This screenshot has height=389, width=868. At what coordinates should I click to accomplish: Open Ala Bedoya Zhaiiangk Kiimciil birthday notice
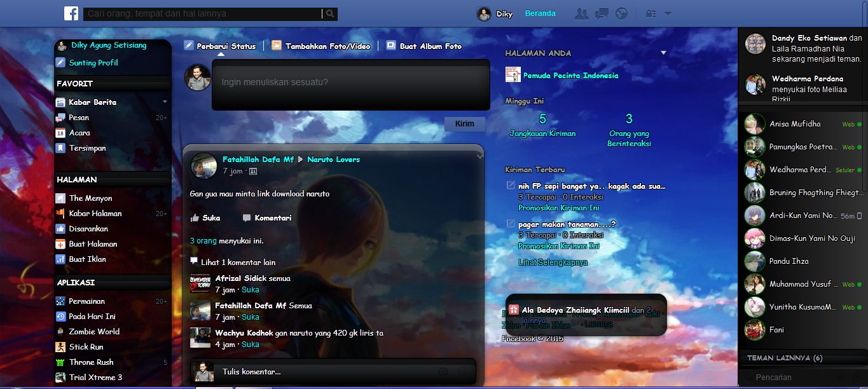586,314
